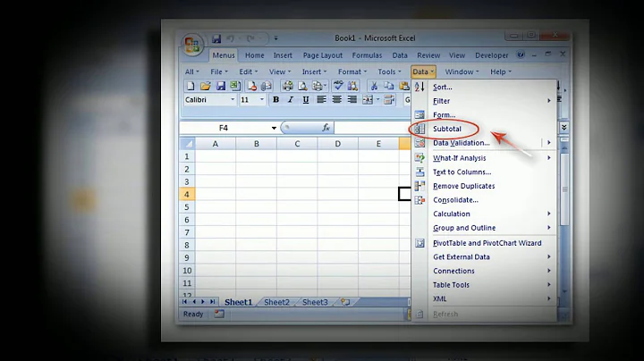Click the Insert Worksheet tab icon
This screenshot has height=361, width=644.
tap(345, 302)
